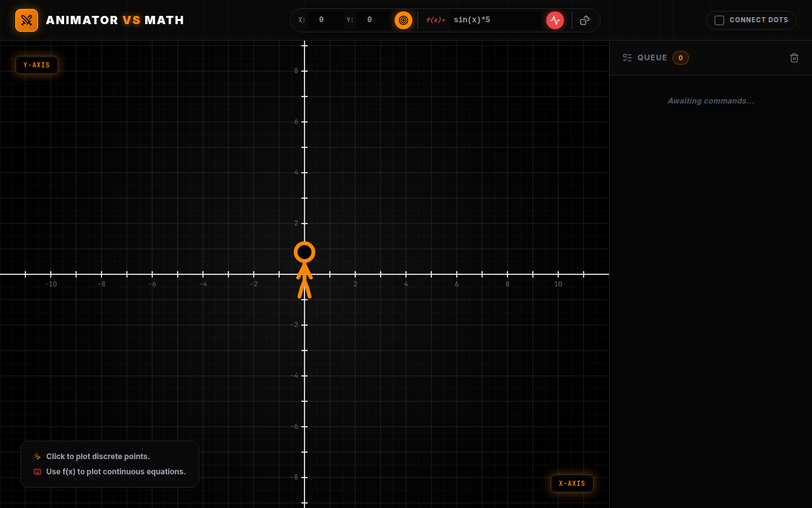This screenshot has width=812, height=508.
Task: Click the Connect Dots label
Action: click(x=759, y=20)
